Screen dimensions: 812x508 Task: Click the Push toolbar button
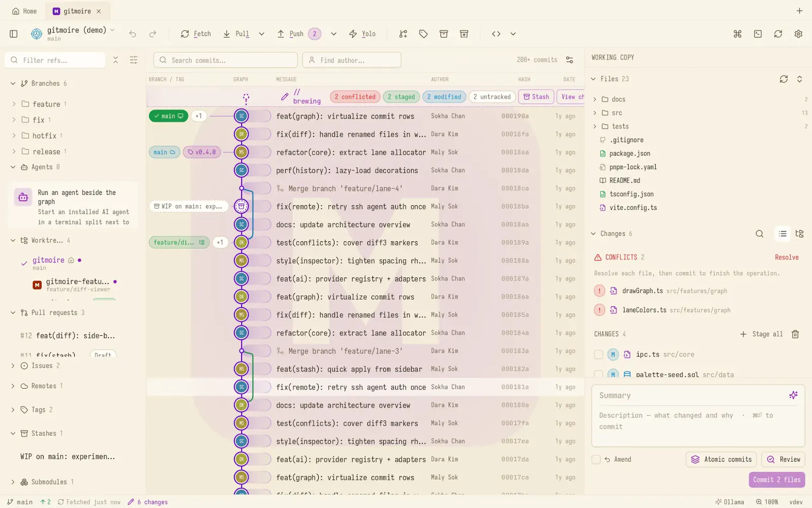click(x=298, y=34)
